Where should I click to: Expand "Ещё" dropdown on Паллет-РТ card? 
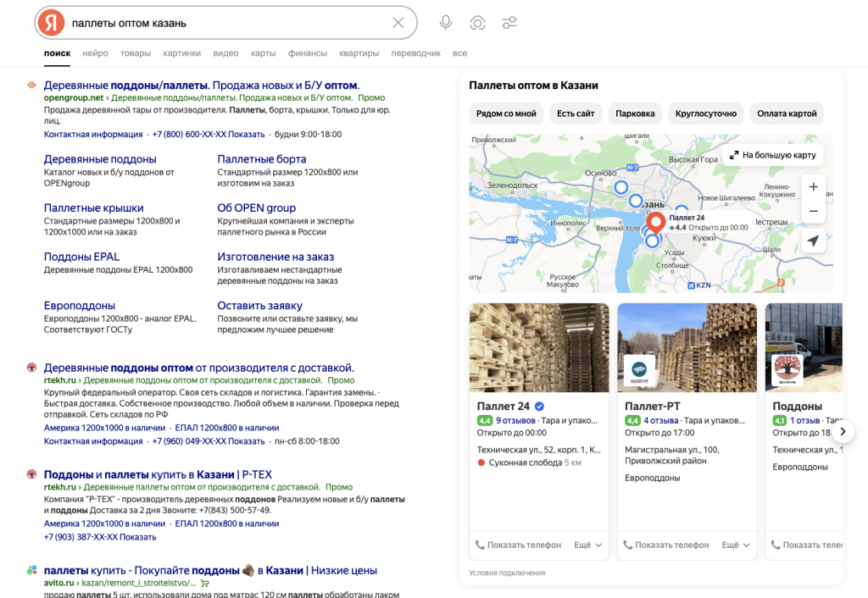click(735, 545)
